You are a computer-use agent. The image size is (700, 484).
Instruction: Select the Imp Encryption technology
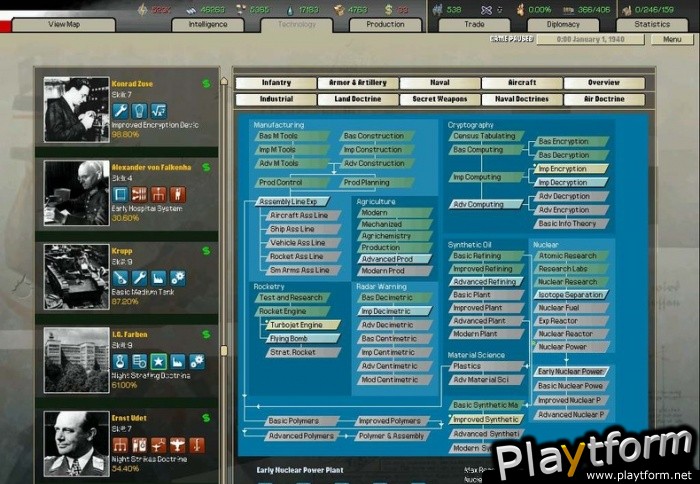571,169
